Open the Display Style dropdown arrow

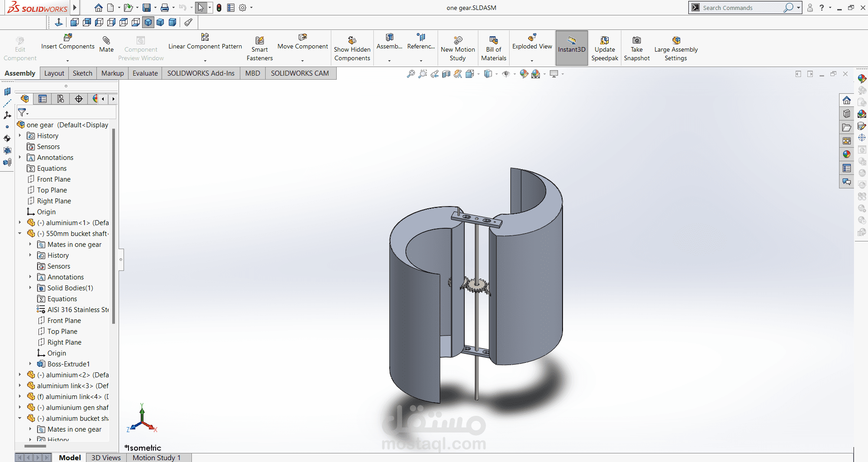(x=496, y=74)
